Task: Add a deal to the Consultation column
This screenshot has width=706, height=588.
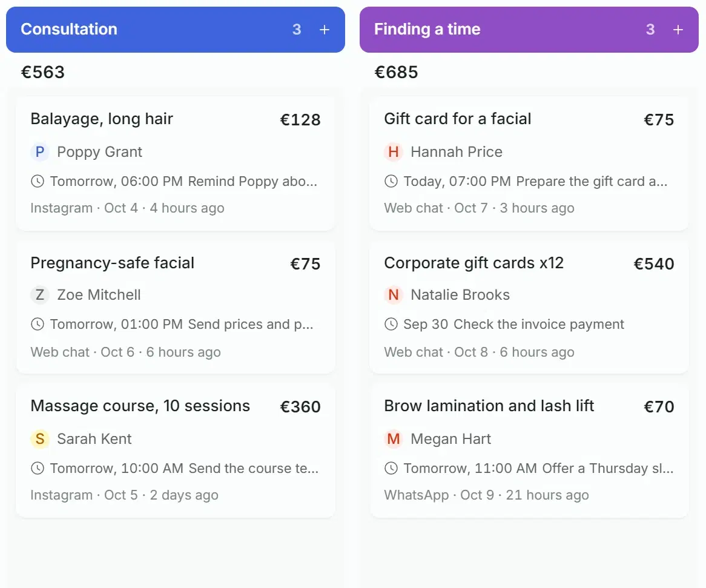Action: [x=324, y=30]
